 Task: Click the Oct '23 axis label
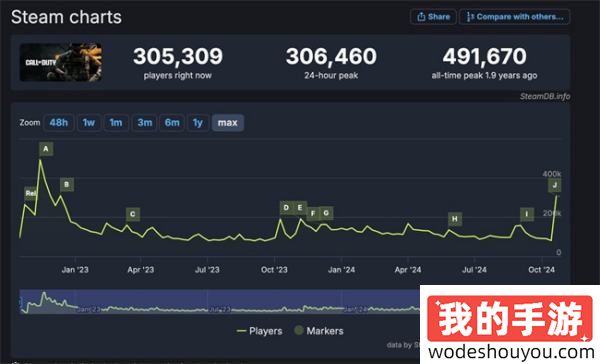coord(274,270)
